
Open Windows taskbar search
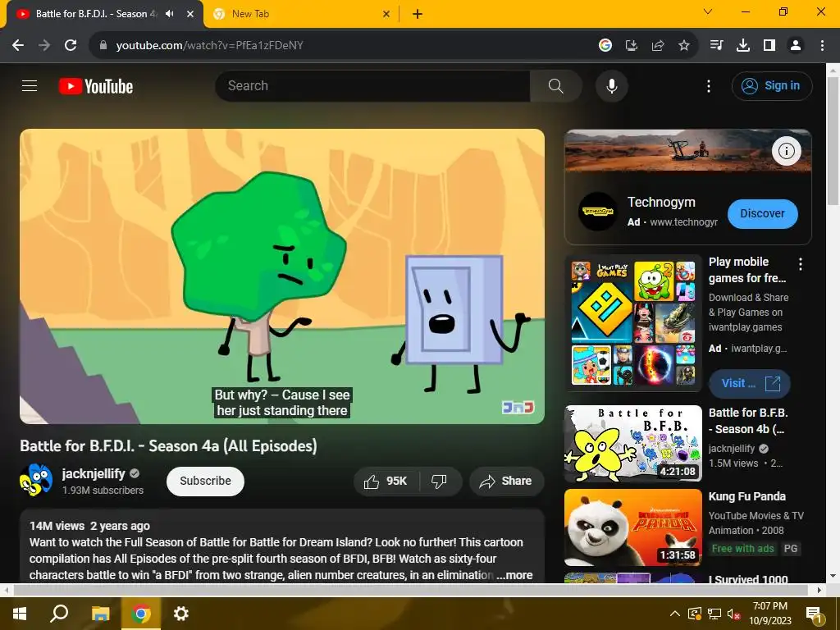pyautogui.click(x=59, y=614)
